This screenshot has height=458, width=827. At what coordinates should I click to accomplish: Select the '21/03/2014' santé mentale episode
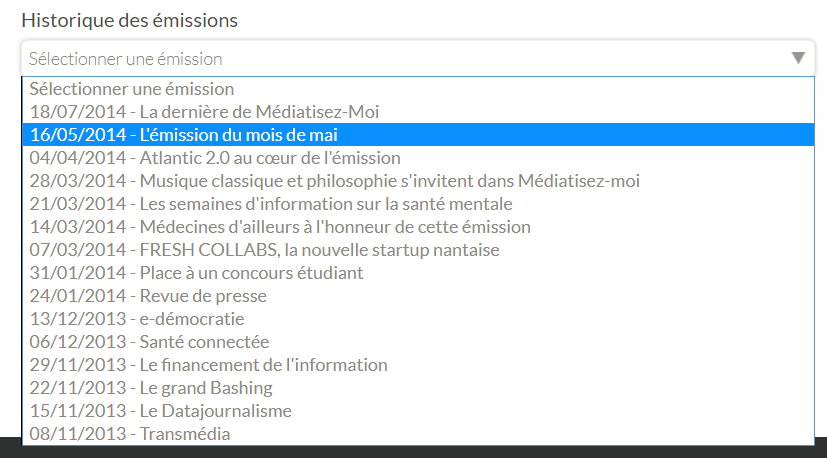click(270, 204)
